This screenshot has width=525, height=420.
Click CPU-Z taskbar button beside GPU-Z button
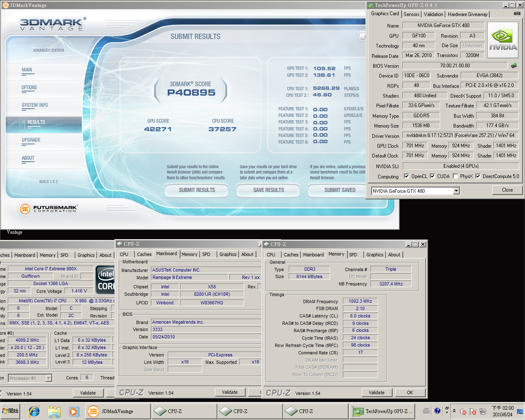315,411
